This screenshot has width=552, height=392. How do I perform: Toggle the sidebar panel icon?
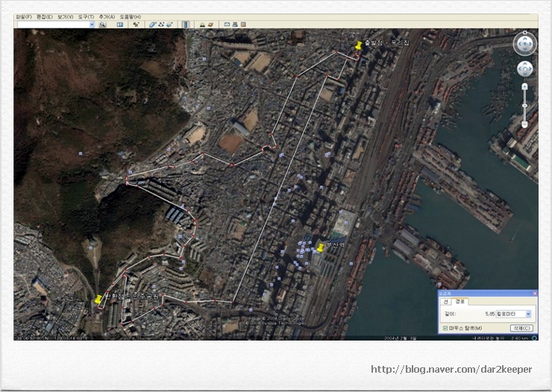(x=120, y=25)
